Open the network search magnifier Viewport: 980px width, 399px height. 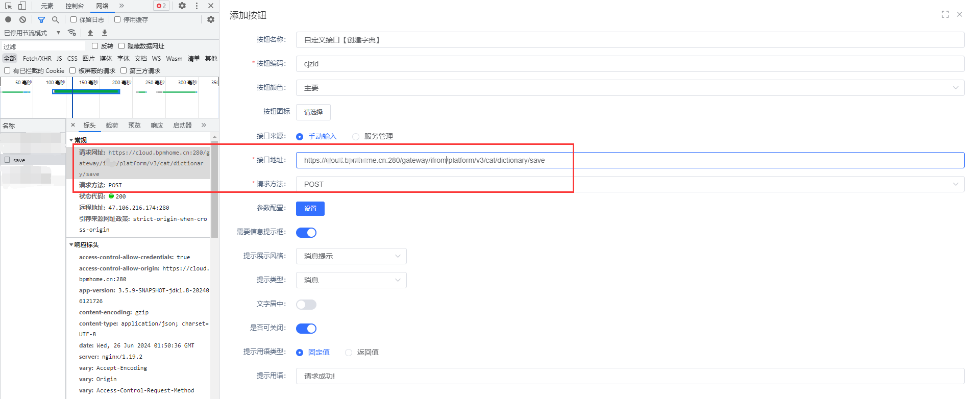coord(55,19)
